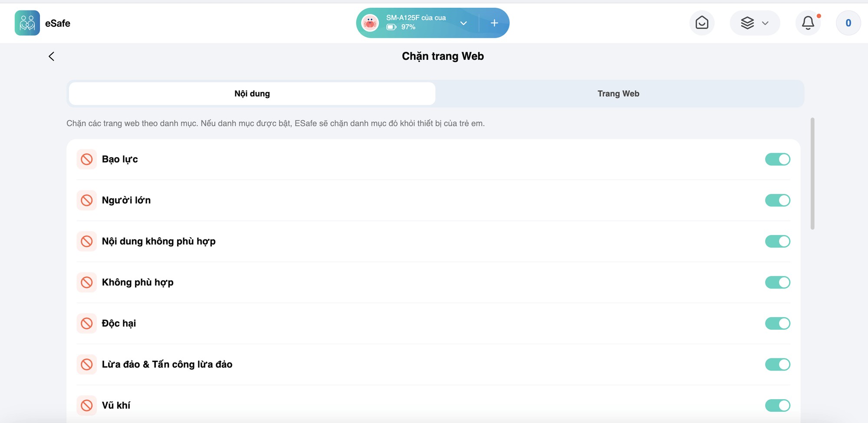Click the crab device avatar

[x=370, y=23]
